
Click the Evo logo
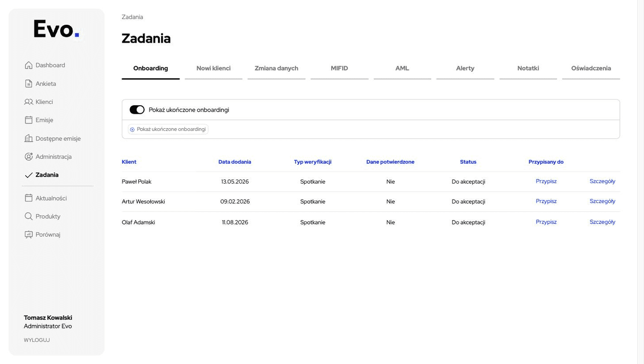click(57, 30)
